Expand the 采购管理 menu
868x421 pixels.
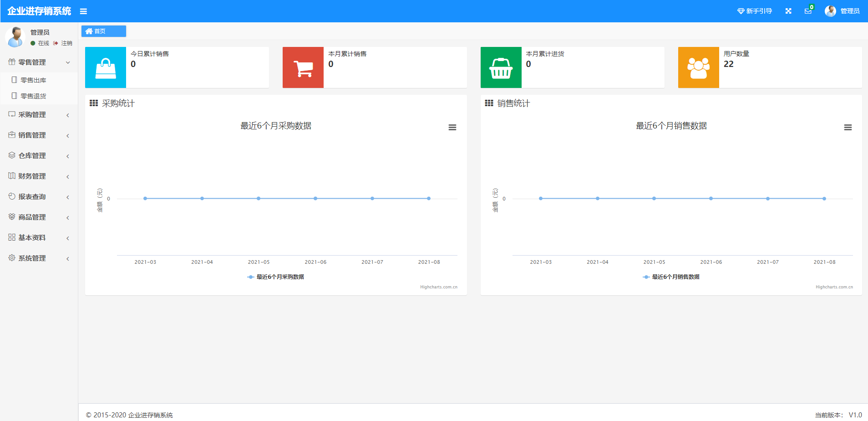tap(39, 115)
